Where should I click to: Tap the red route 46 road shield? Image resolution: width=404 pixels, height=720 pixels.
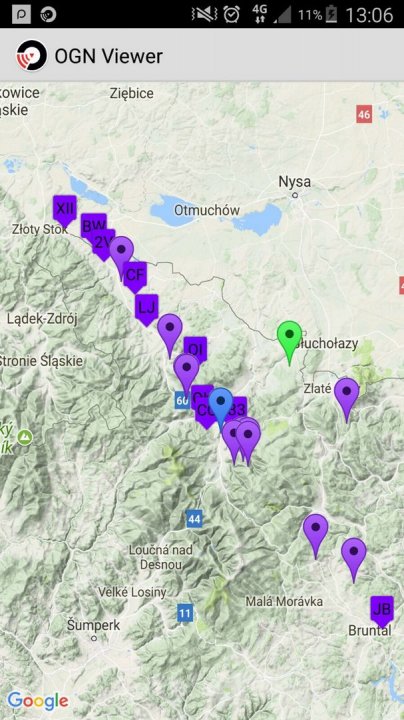coord(364,114)
